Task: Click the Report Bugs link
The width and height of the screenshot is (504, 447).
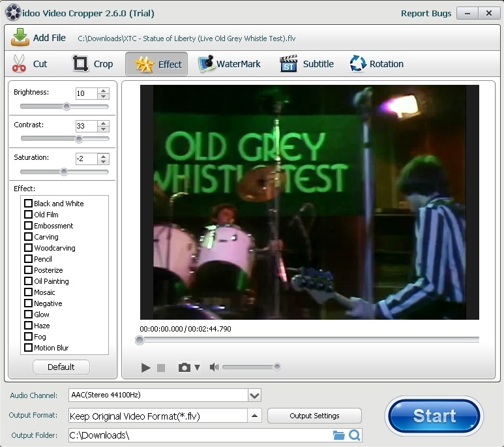Action: click(426, 13)
